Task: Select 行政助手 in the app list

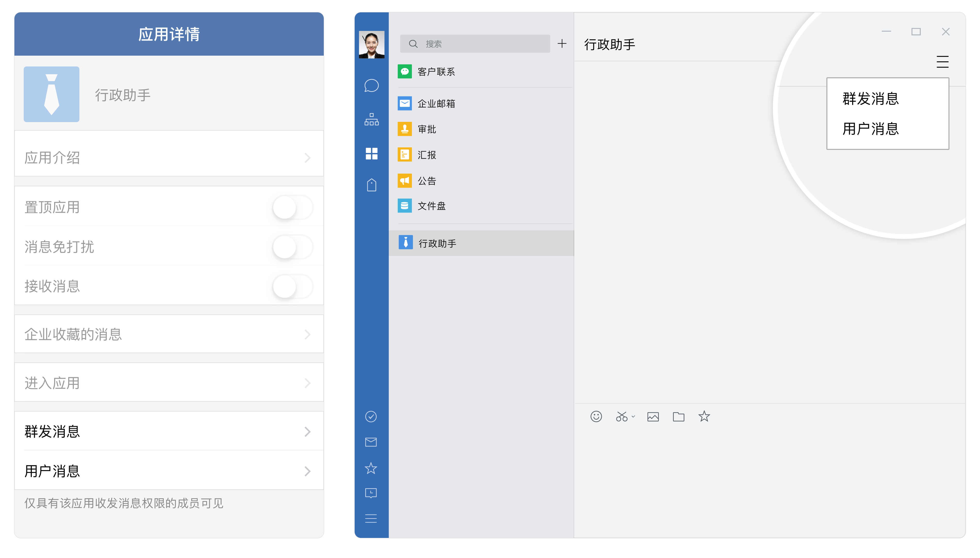Action: point(481,243)
